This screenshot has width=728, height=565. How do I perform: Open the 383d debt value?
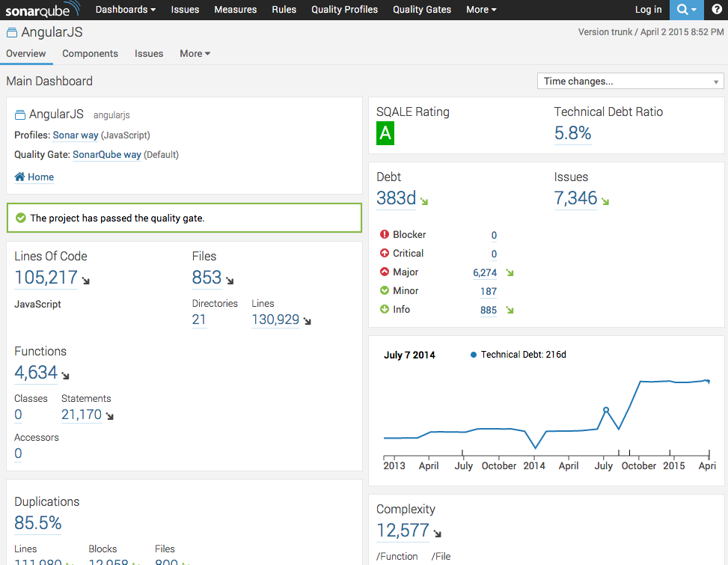tap(396, 199)
